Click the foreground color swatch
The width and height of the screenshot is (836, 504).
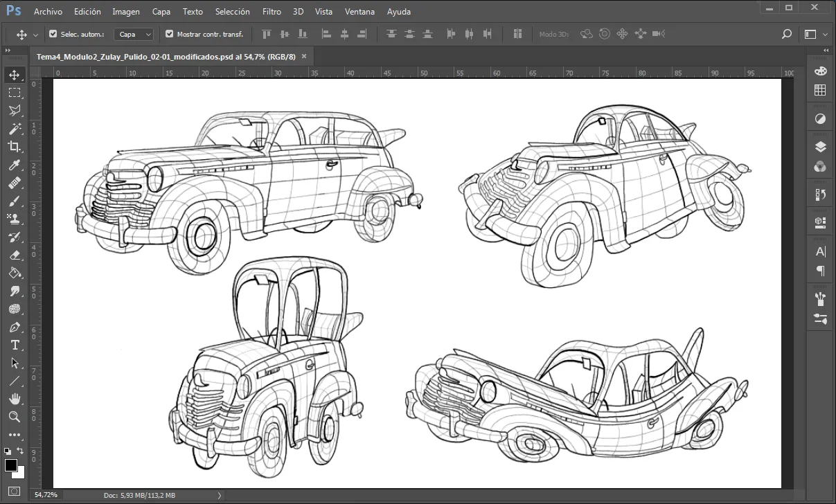point(10,465)
